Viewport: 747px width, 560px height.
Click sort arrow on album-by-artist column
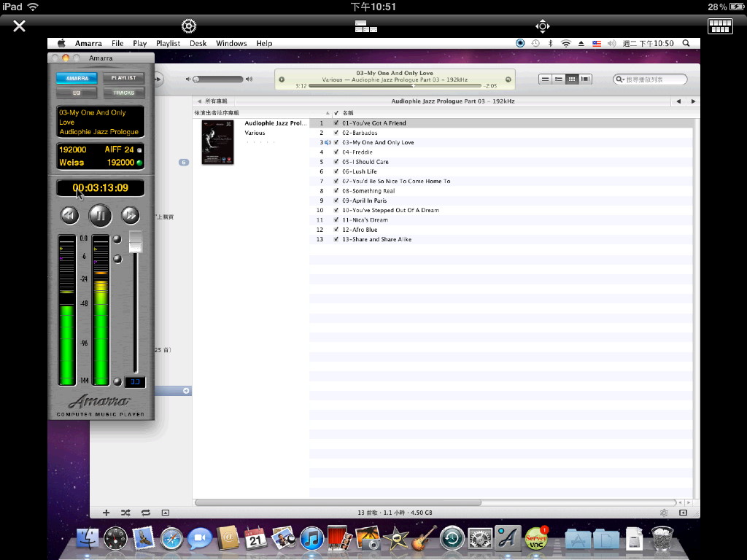(328, 113)
